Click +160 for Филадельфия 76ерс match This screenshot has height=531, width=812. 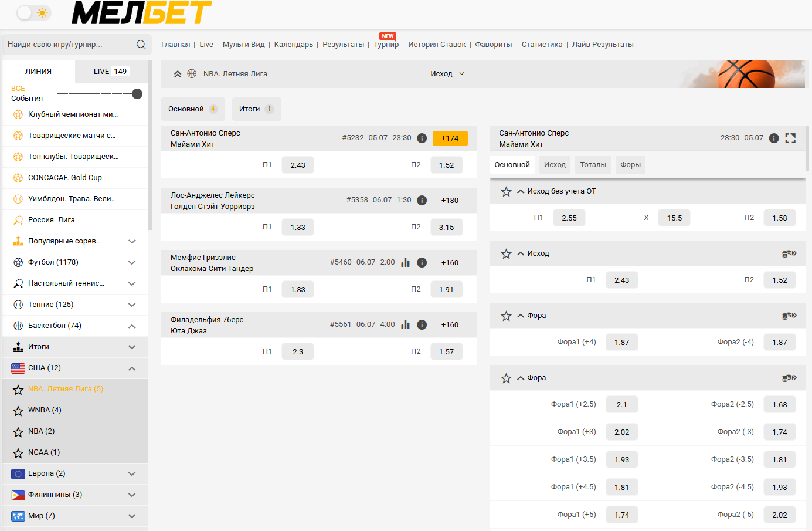(450, 324)
